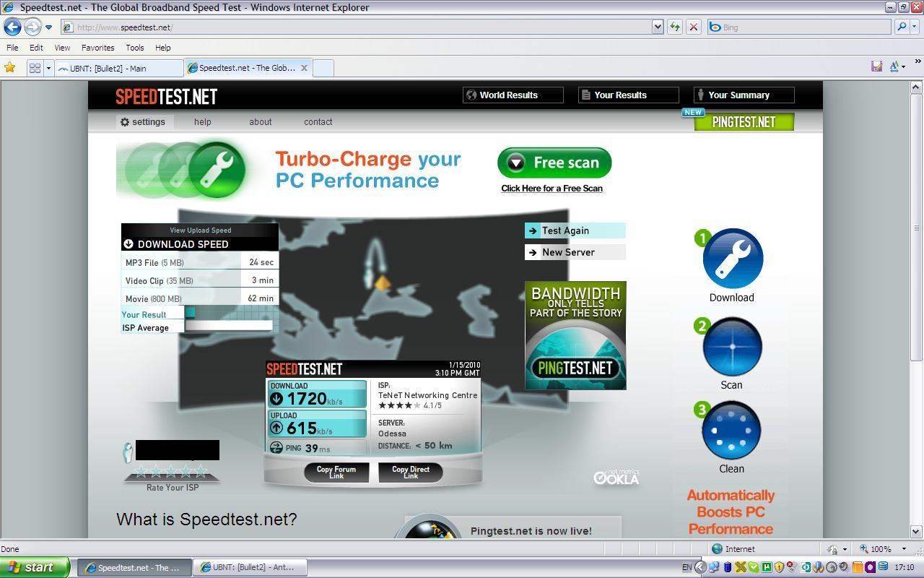This screenshot has width=924, height=578.
Task: Click the Bandwidth Pingtest.net ad image
Action: tap(575, 336)
